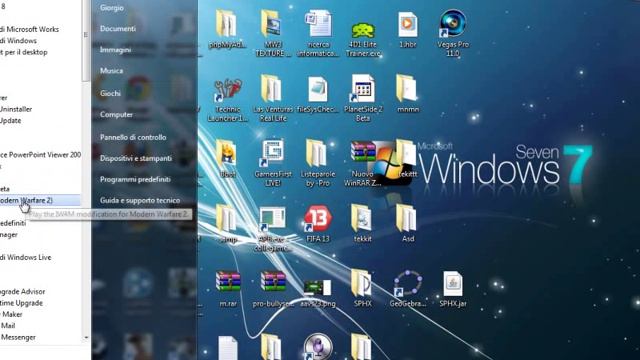The height and width of the screenshot is (360, 640).
Task: Open the SPHX folder icon
Action: (362, 283)
